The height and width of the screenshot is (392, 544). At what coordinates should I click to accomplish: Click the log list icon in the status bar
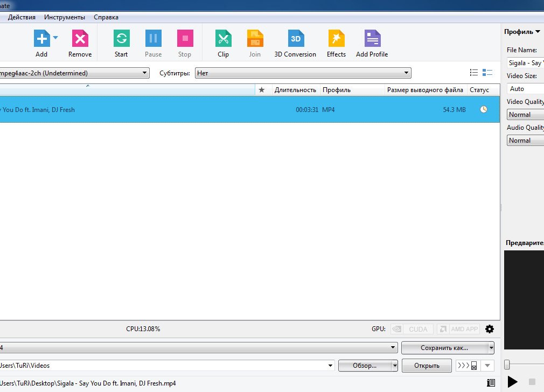[x=491, y=383]
